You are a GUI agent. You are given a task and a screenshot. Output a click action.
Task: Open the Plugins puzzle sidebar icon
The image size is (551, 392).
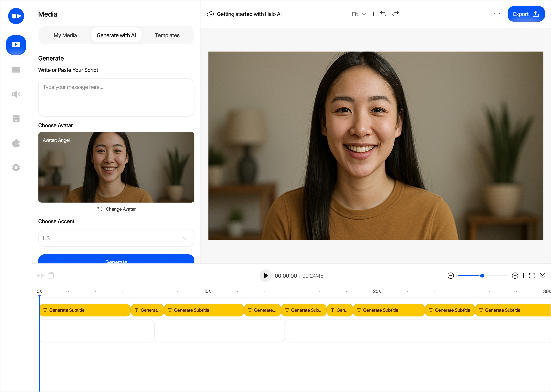[x=16, y=143]
